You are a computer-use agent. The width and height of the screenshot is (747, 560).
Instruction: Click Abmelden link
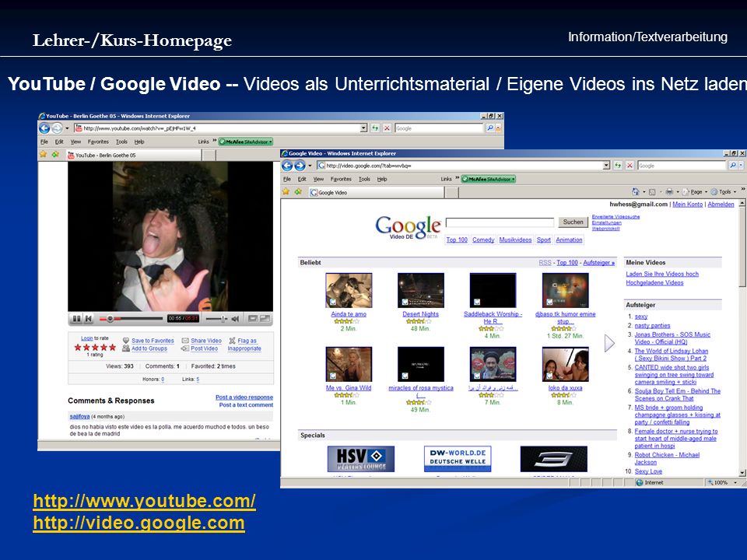721,205
